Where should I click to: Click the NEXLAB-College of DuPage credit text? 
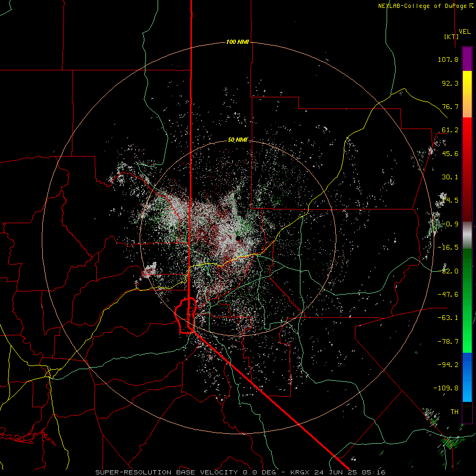426,6
